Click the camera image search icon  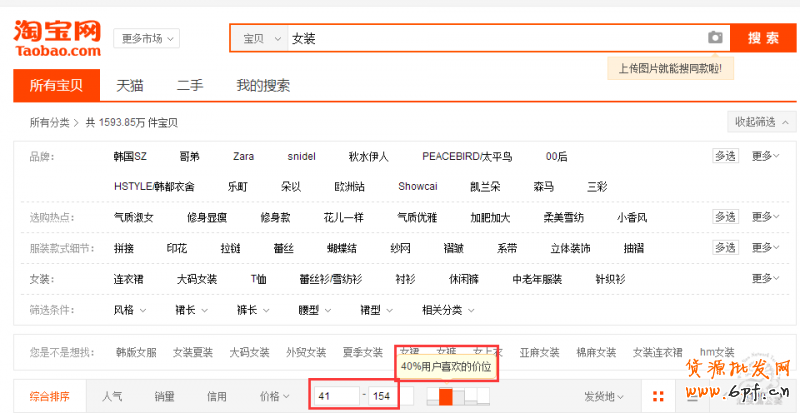tap(714, 38)
